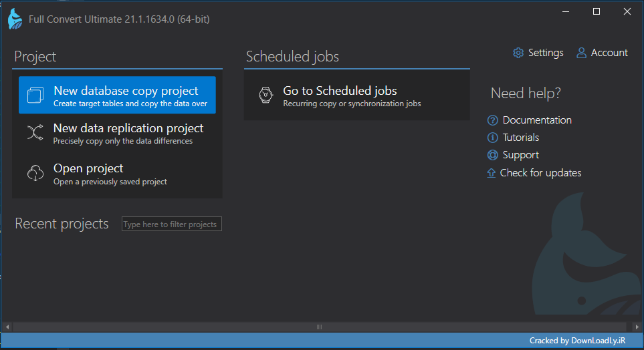Open the Documentation link
644x350 pixels.
coord(537,120)
